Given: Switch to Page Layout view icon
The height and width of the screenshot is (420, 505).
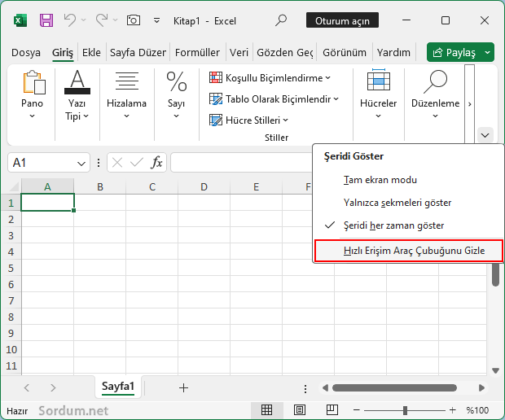Looking at the screenshot, I should coord(300,410).
